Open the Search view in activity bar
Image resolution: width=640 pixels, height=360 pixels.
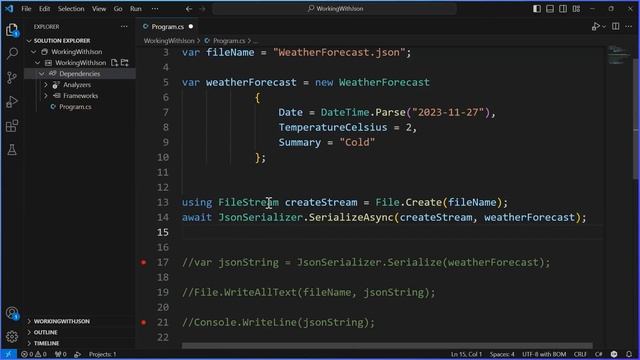(12, 53)
